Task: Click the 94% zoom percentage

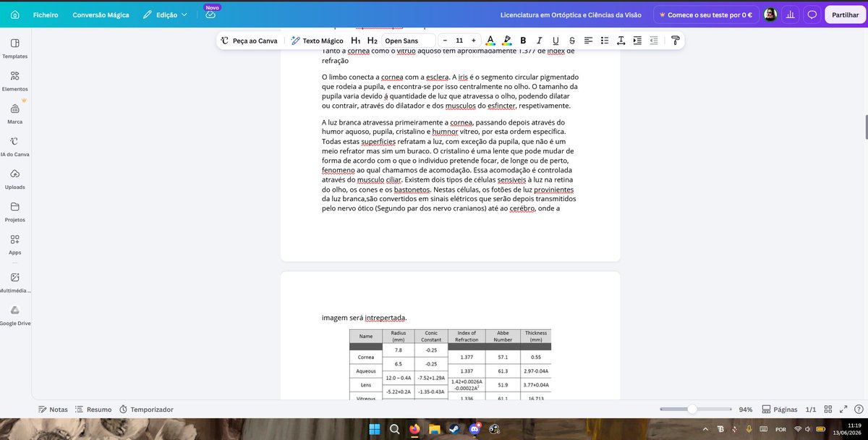Action: [x=746, y=410]
